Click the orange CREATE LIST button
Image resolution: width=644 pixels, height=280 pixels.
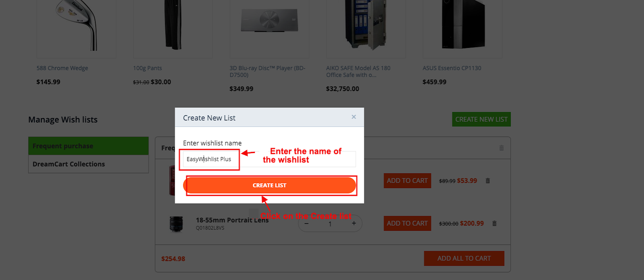[269, 185]
